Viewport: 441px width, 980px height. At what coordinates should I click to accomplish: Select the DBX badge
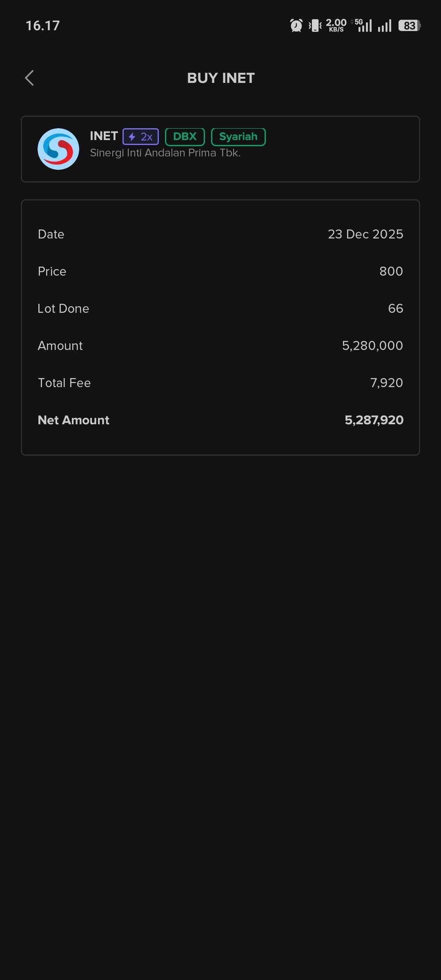[x=185, y=136]
